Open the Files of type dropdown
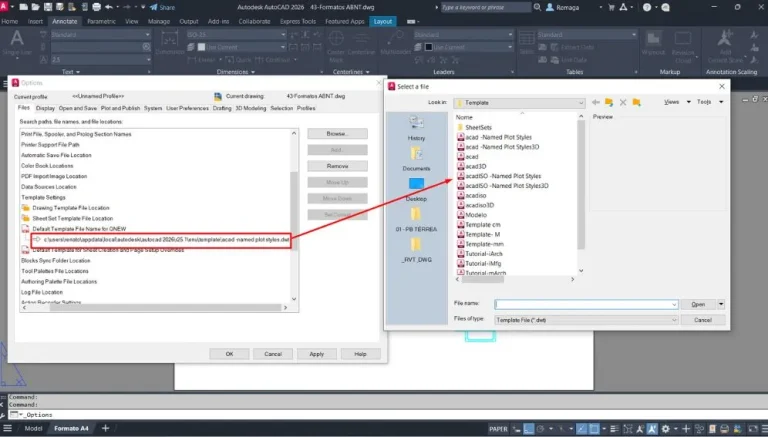This screenshot has height=437, width=768. (x=586, y=320)
